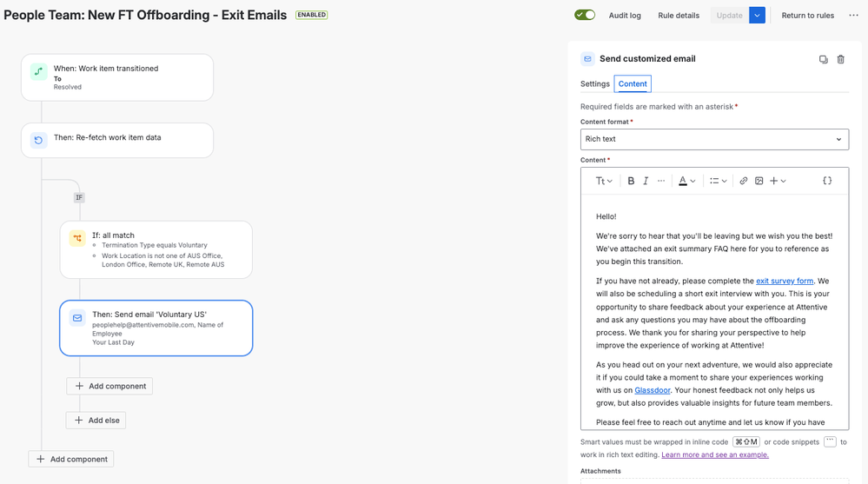The width and height of the screenshot is (868, 484).
Task: Open the list style dropdown
Action: click(718, 181)
